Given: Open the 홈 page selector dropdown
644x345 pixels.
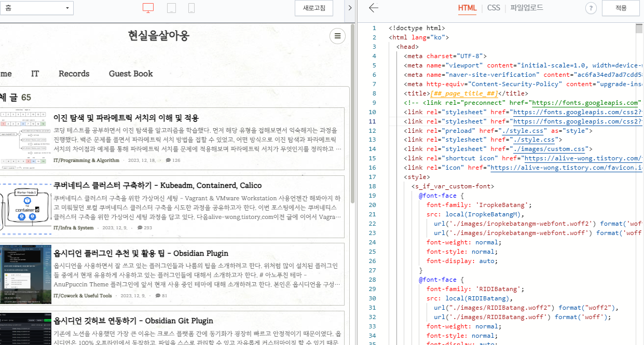Looking at the screenshot, I should pyautogui.click(x=36, y=8).
